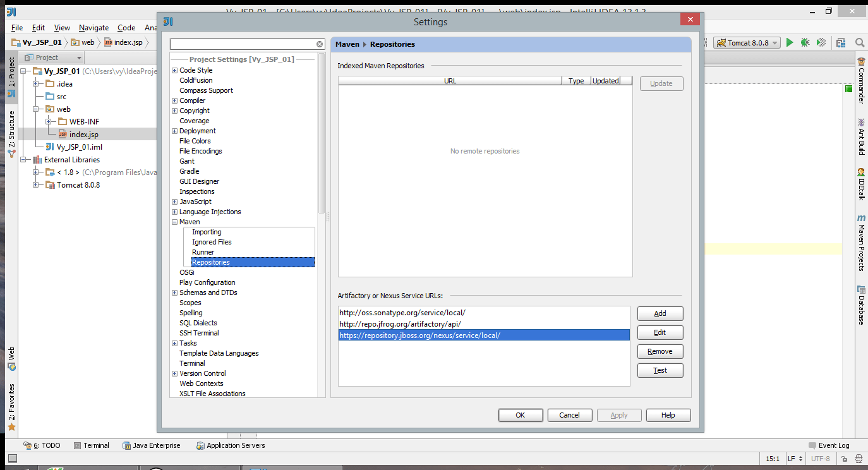Click the Search Everywhere magnifier icon
The image size is (868, 470).
tap(860, 42)
